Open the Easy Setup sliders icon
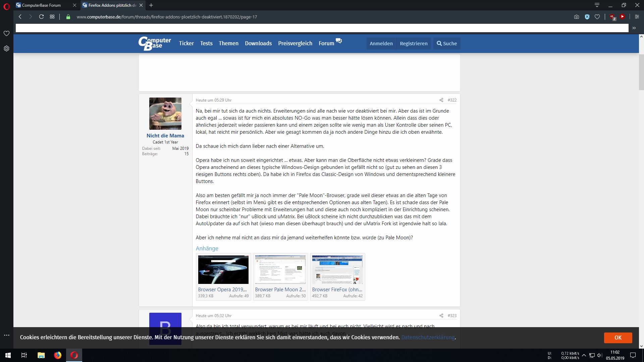The height and width of the screenshot is (362, 644). [637, 17]
